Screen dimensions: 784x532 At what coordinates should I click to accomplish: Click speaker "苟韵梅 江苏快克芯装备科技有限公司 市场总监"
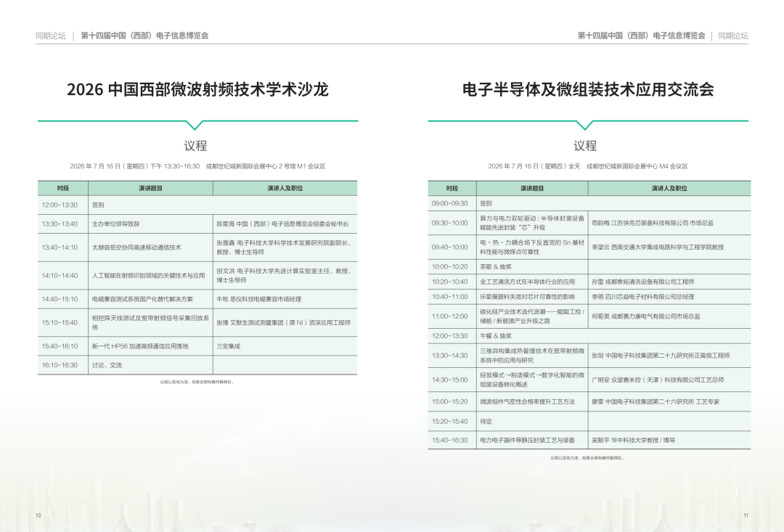pyautogui.click(x=653, y=223)
